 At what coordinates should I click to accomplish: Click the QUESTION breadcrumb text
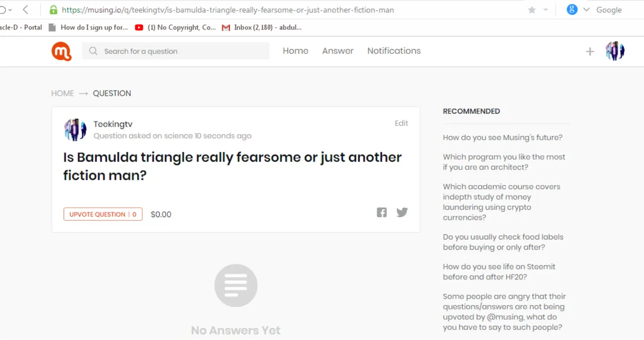tap(112, 93)
